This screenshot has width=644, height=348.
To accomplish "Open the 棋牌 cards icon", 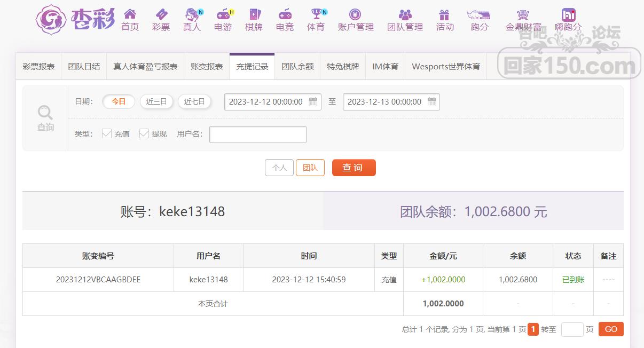I will click(254, 14).
